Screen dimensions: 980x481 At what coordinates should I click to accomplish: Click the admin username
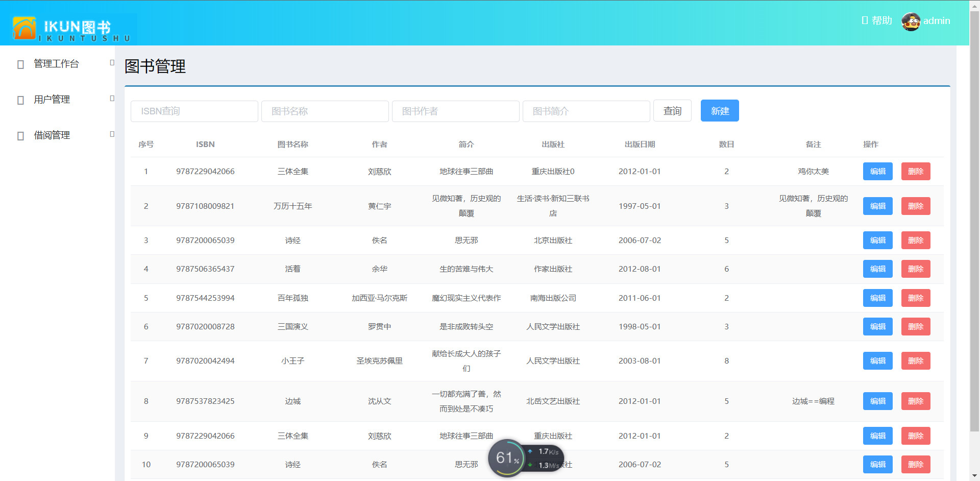click(937, 21)
